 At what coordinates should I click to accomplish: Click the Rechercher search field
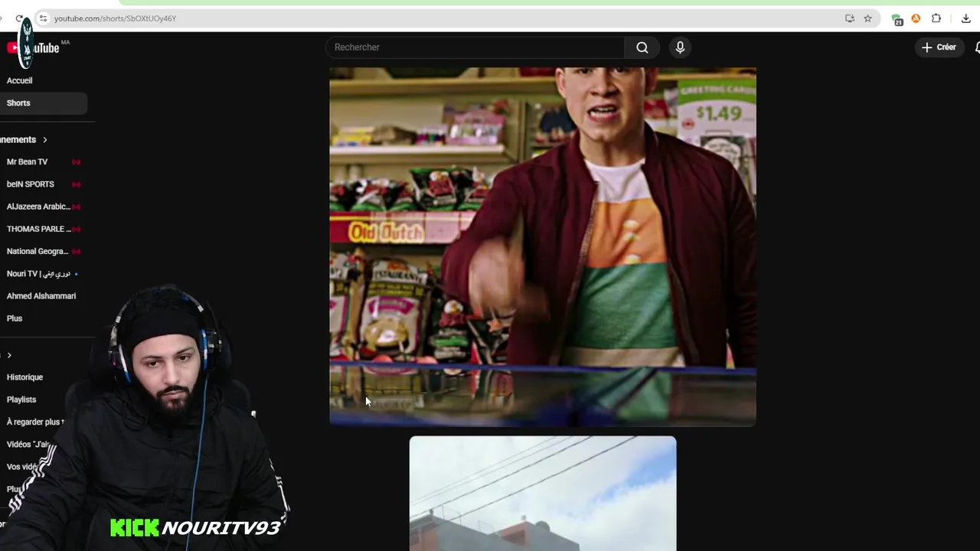coord(475,47)
